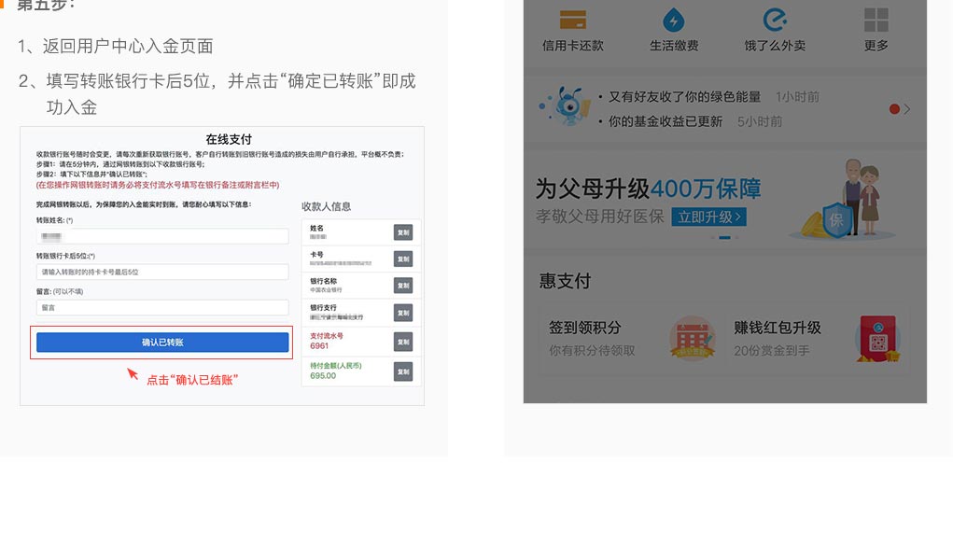Viewport: 953px width, 560px height.
Task: Tap the 信用卡还款 credit card icon
Action: coord(572,20)
